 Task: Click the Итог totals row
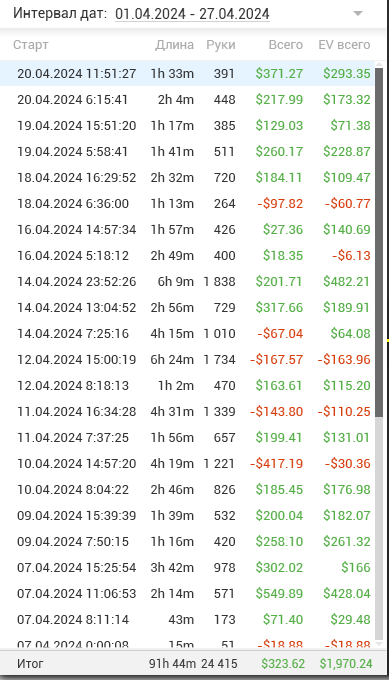coord(193,663)
